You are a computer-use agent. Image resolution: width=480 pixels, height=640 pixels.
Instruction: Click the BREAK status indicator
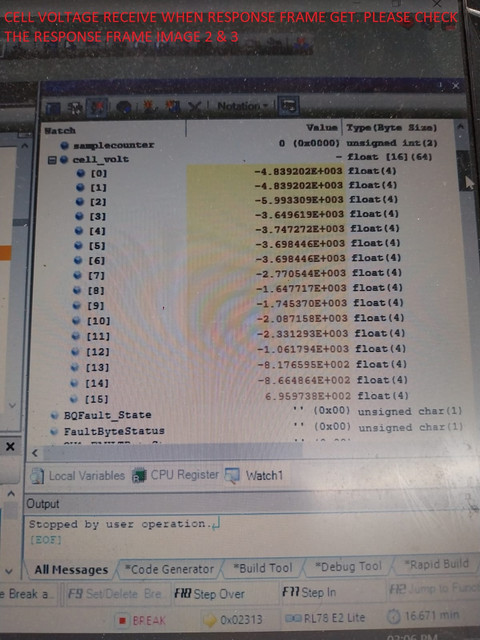click(x=142, y=620)
